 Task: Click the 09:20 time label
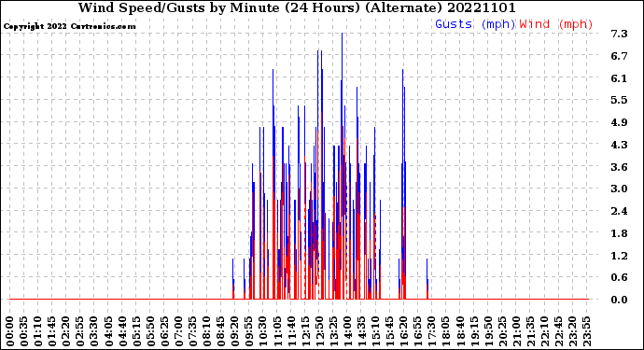[235, 331]
